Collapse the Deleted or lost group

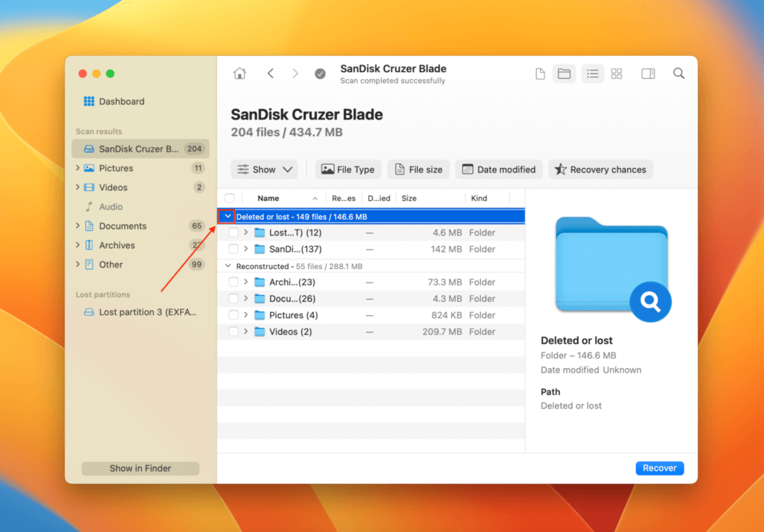[x=227, y=217]
